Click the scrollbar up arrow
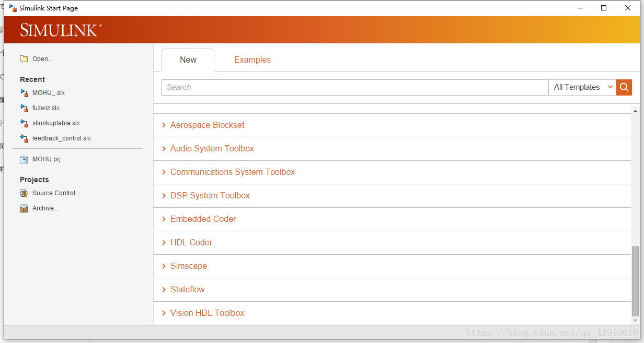Image resolution: width=644 pixels, height=343 pixels. click(x=635, y=111)
